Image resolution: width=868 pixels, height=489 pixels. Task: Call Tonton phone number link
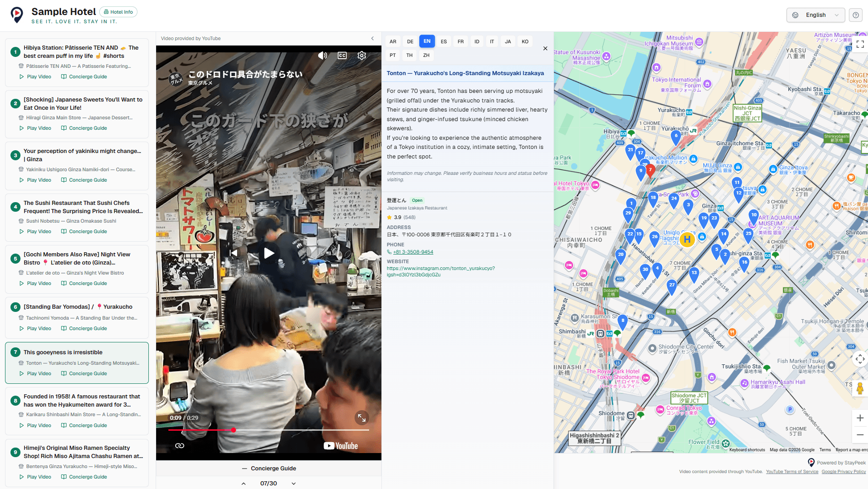pos(413,252)
